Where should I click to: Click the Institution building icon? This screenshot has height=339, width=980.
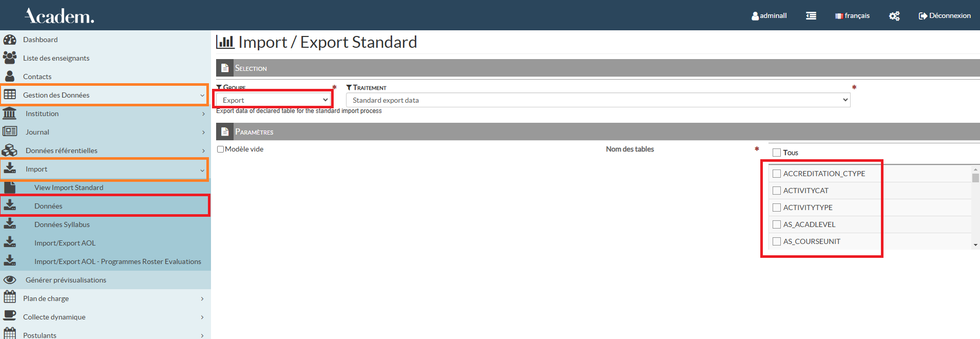tap(10, 114)
